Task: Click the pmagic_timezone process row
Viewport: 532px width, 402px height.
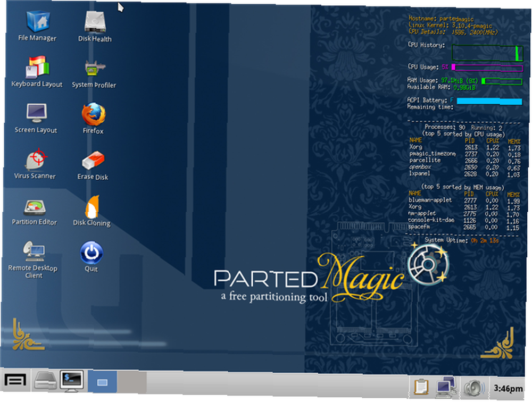Action: (x=464, y=154)
